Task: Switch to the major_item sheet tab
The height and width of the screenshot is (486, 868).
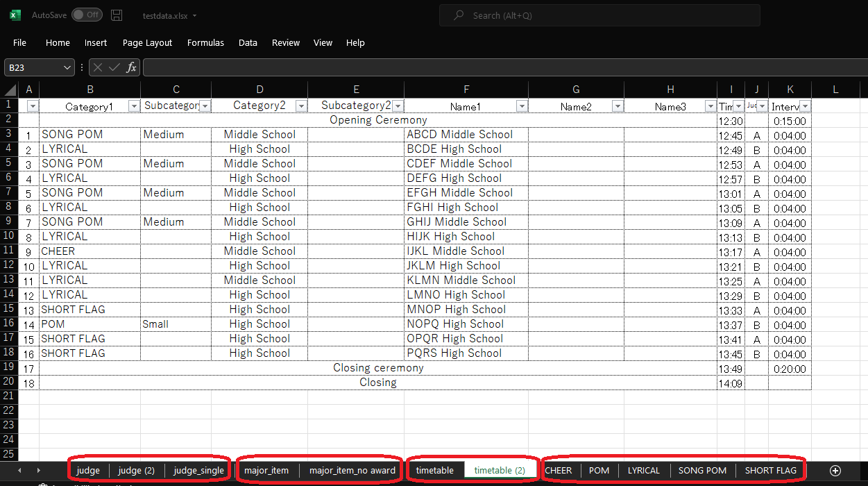Action: pos(266,470)
